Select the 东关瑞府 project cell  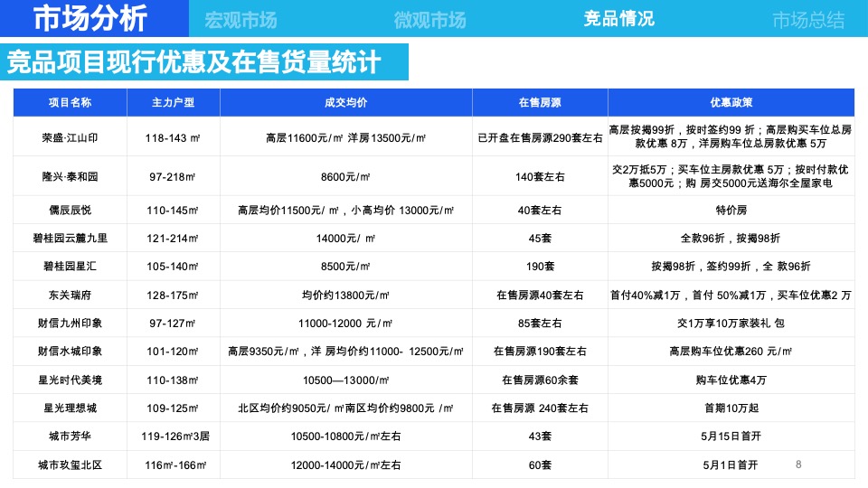[x=70, y=296]
